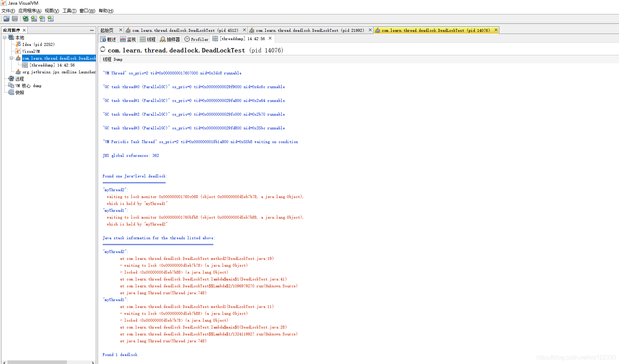Click the "VM Periodic Task Thread" line
The height and width of the screenshot is (364, 619).
pos(200,142)
